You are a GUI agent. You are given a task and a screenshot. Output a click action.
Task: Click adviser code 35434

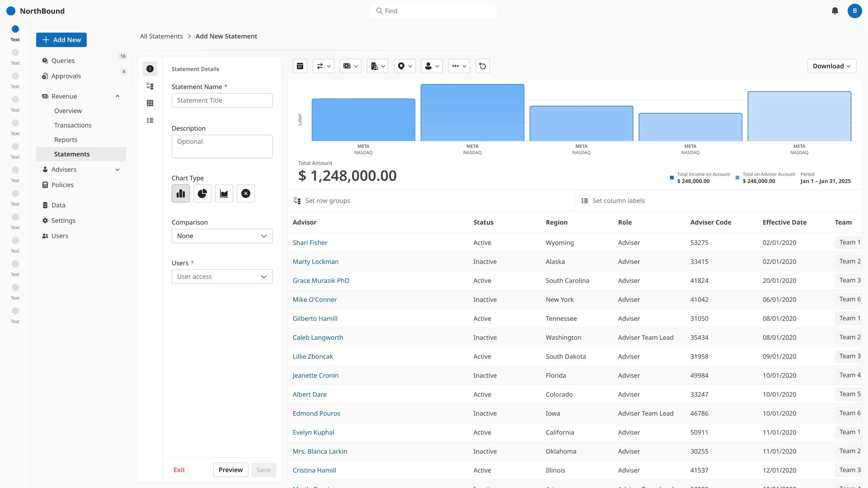(x=699, y=337)
